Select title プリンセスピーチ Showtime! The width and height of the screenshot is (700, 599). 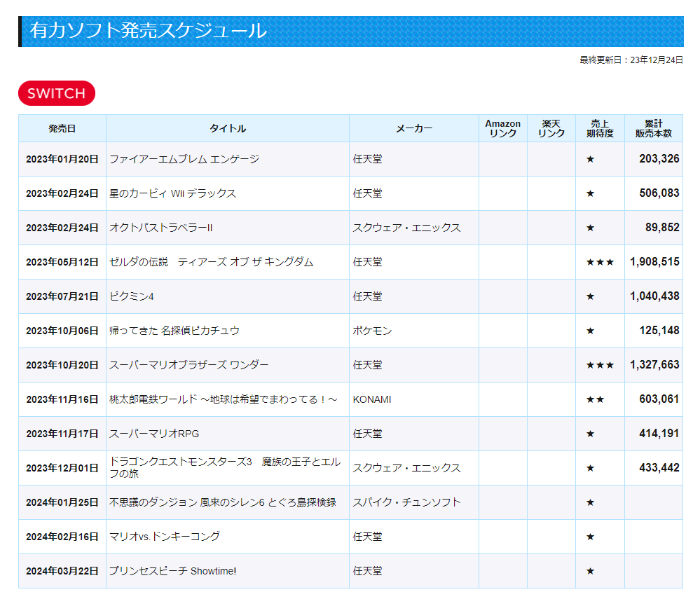173,571
